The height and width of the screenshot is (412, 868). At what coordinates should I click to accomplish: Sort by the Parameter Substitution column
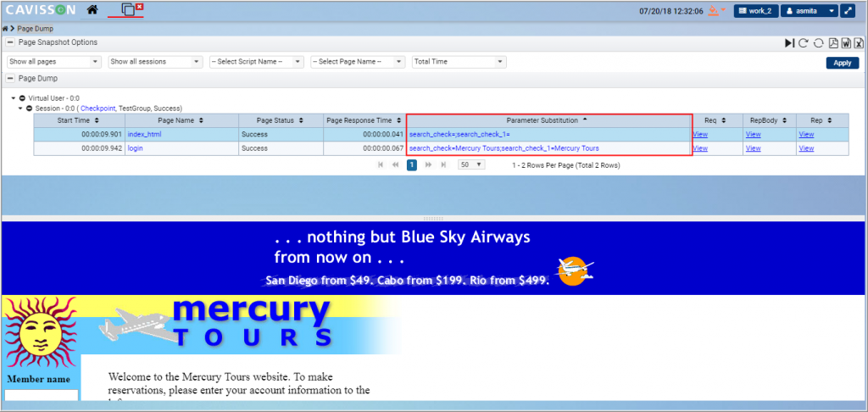coord(548,120)
